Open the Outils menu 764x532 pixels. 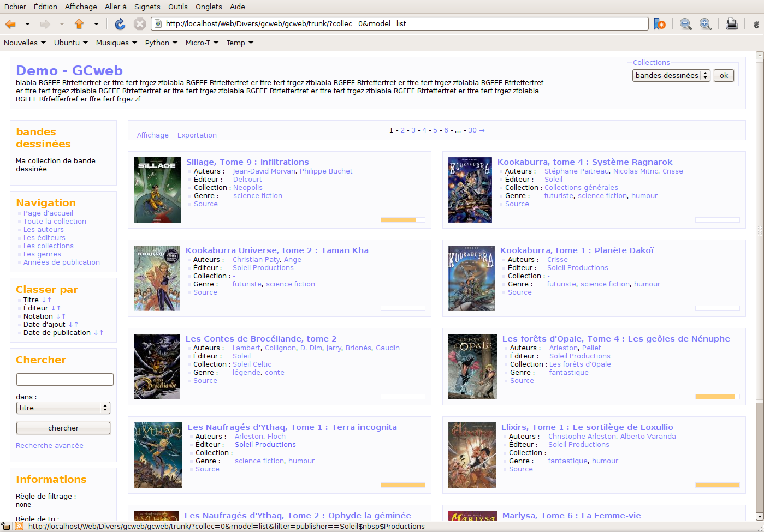coord(177,7)
